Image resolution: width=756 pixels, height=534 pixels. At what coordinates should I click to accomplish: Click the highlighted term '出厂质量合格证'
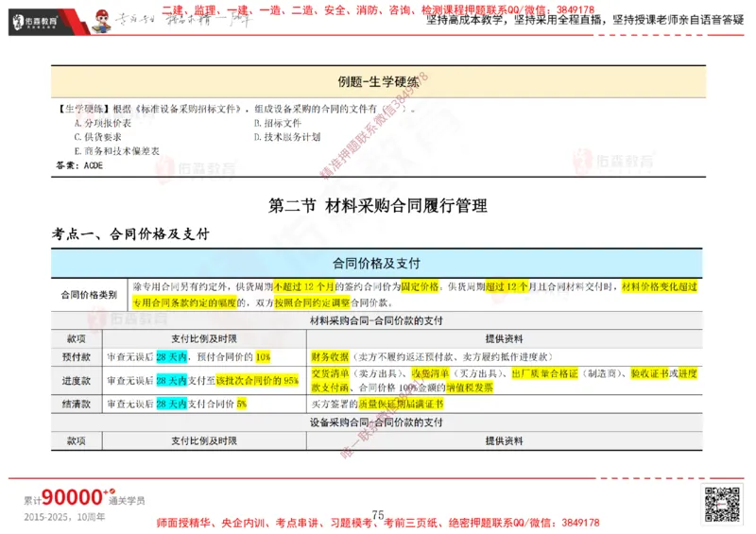pyautogui.click(x=545, y=374)
